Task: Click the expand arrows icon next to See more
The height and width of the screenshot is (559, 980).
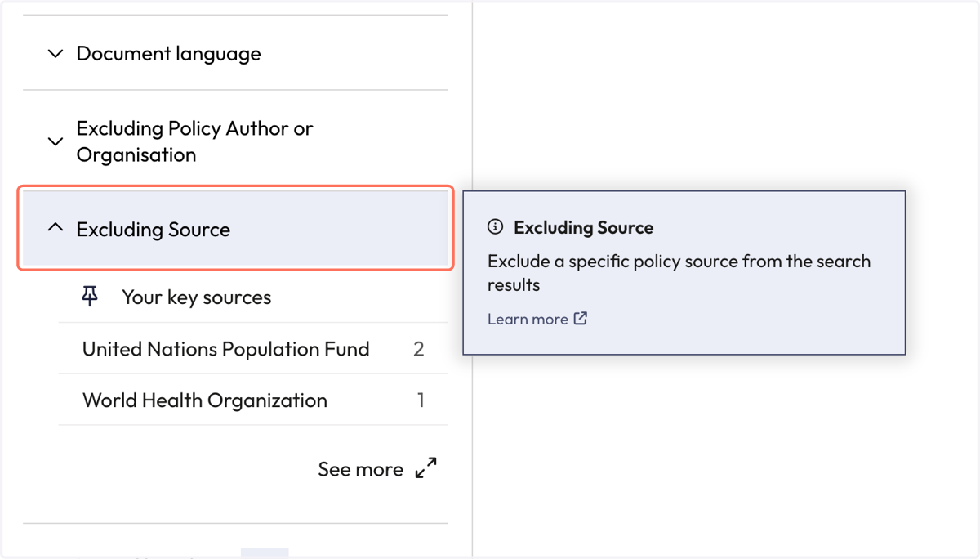Action: [426, 468]
